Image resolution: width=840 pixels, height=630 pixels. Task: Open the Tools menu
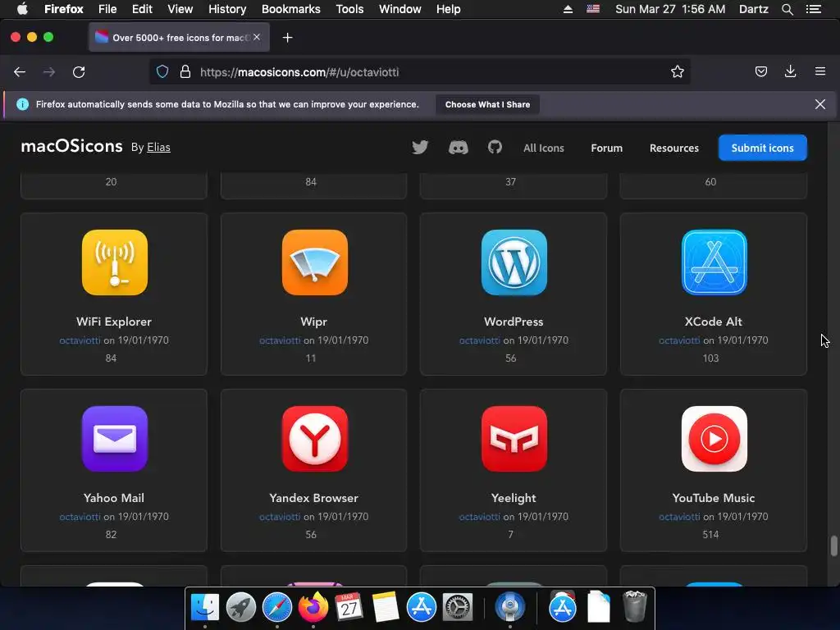[x=349, y=9]
